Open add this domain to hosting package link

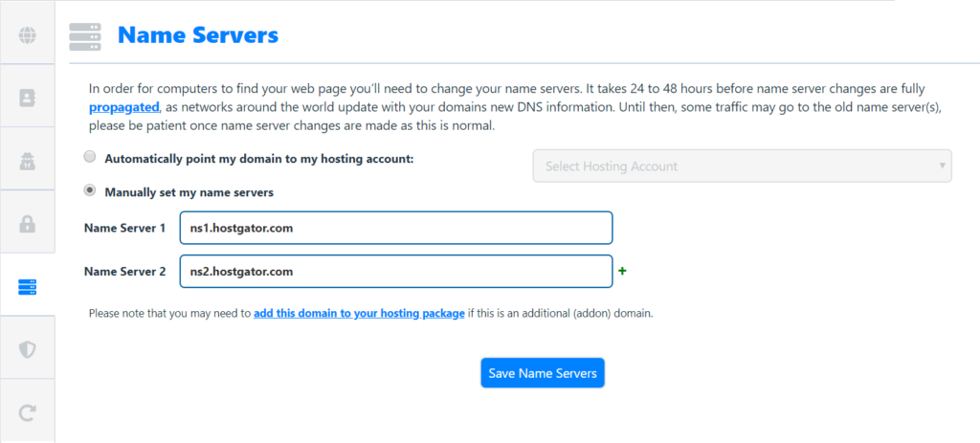point(359,314)
